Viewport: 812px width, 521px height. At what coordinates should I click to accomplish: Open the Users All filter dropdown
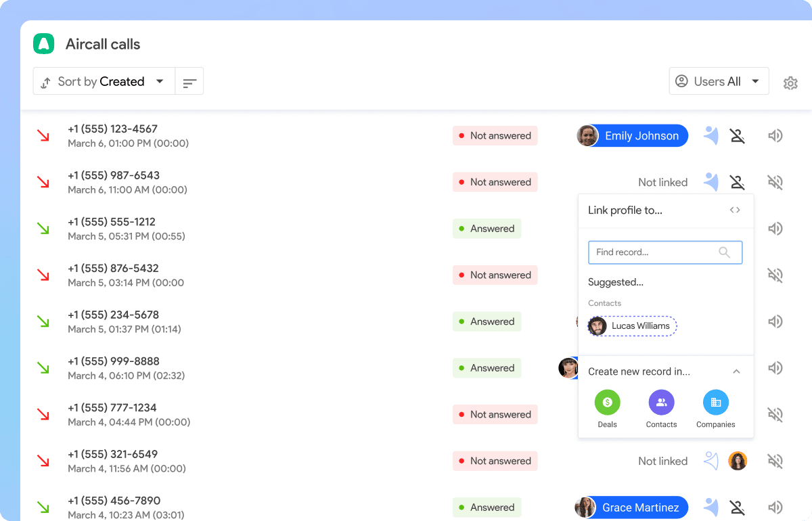point(719,81)
